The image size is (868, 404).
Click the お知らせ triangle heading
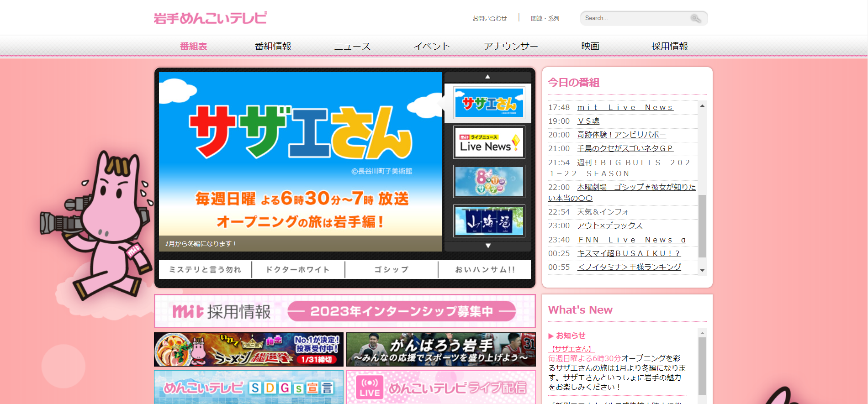tap(567, 336)
